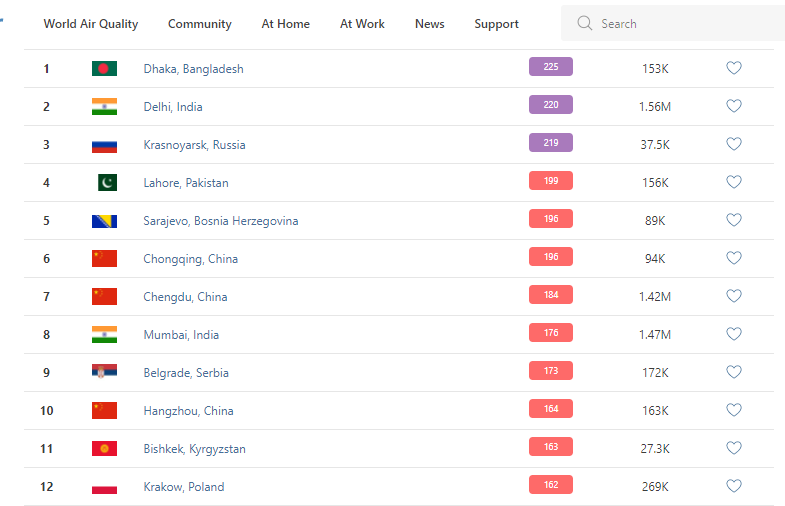Image resolution: width=785 pixels, height=506 pixels.
Task: Go to the At Home section
Action: pos(286,24)
